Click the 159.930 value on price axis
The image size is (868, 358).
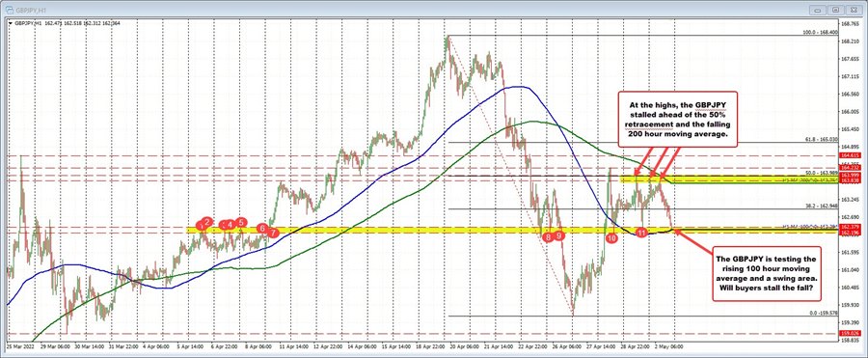pyautogui.click(x=852, y=304)
